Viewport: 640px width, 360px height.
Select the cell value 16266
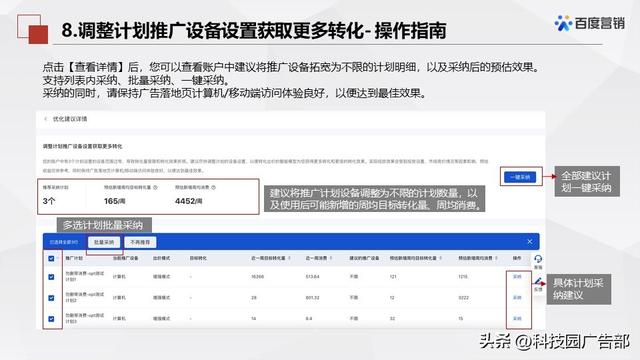pyautogui.click(x=258, y=277)
